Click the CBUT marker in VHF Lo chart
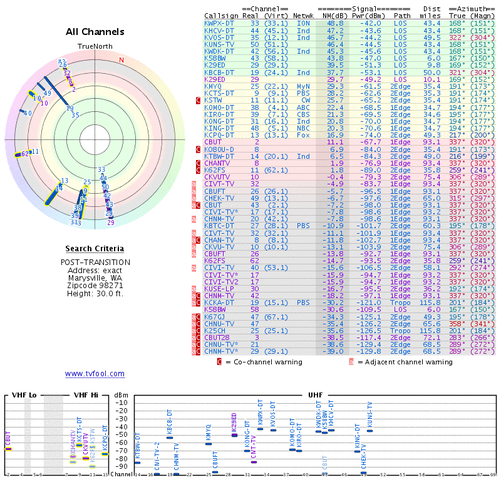The height and width of the screenshot is (480, 501). [x=8, y=449]
